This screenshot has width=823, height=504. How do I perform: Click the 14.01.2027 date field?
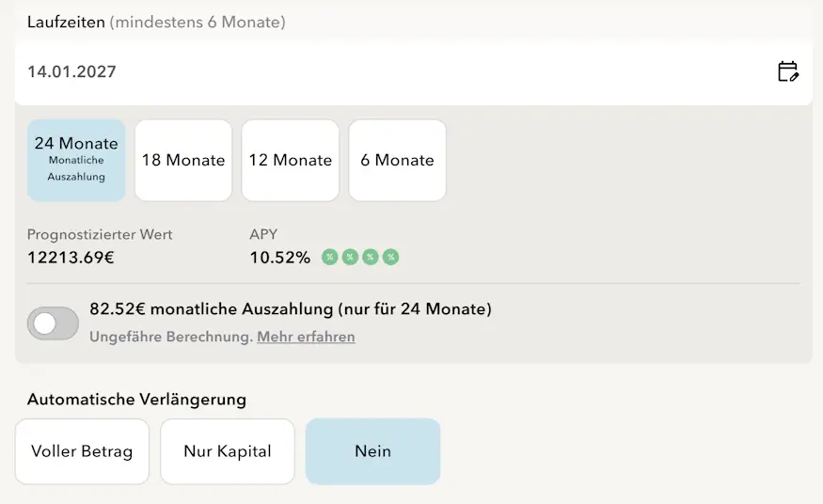click(x=376, y=71)
